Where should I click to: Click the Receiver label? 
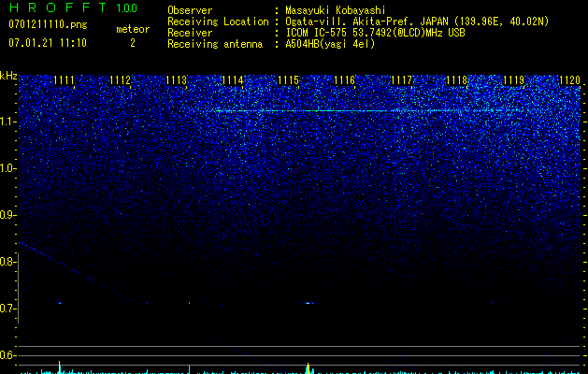pyautogui.click(x=190, y=33)
